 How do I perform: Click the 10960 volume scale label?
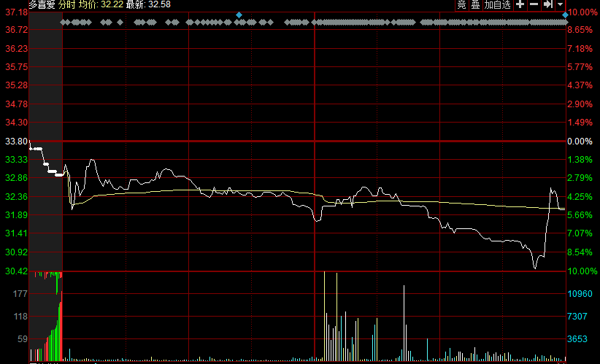click(582, 293)
